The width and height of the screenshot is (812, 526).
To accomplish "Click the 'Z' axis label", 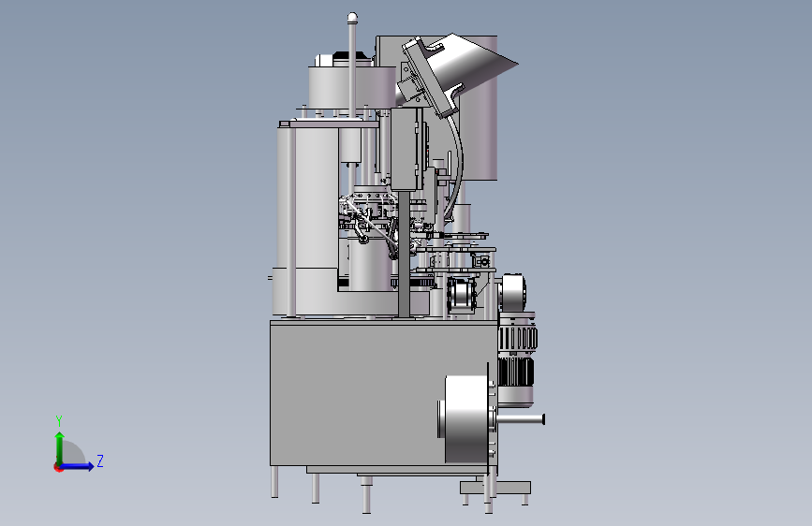I will (x=100, y=460).
